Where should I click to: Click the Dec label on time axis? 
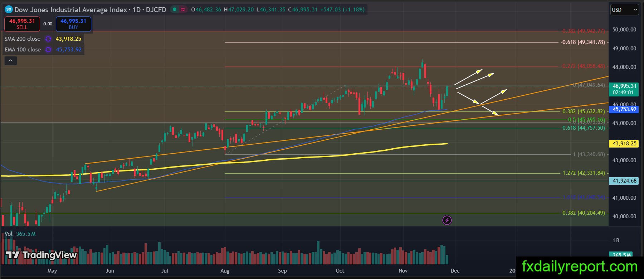point(455,271)
